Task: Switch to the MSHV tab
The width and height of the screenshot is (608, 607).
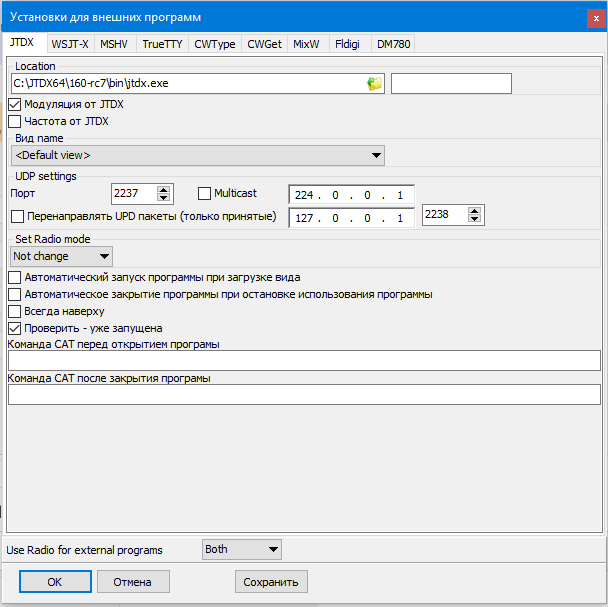Action: point(114,44)
